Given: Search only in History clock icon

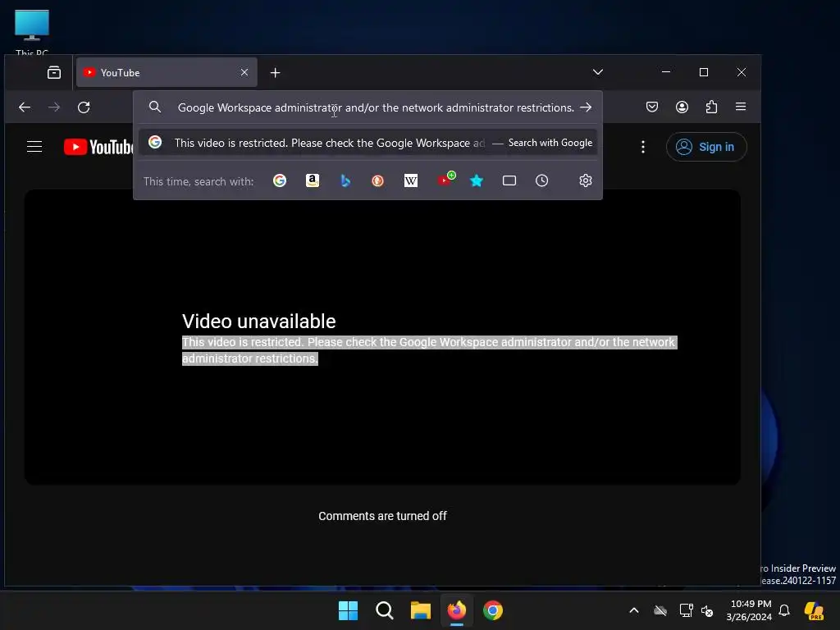Looking at the screenshot, I should pos(541,180).
